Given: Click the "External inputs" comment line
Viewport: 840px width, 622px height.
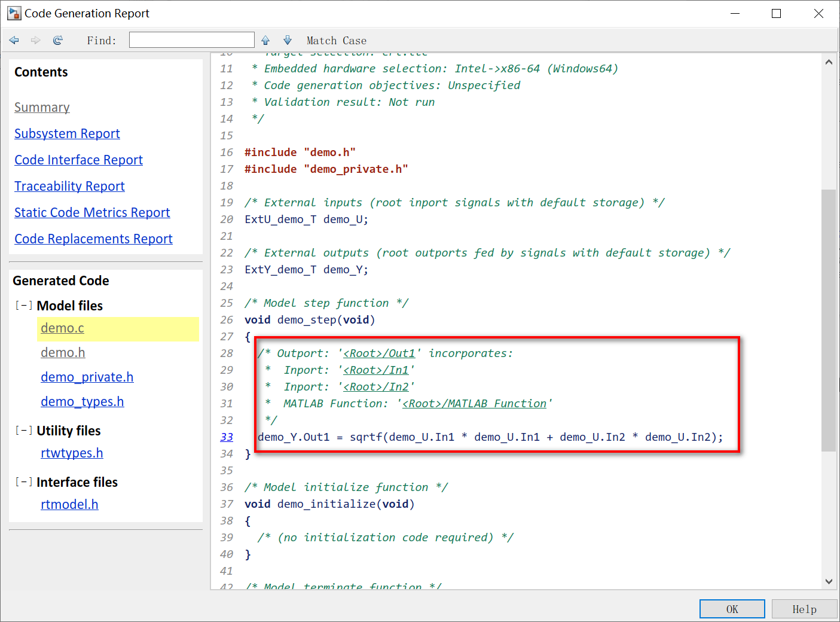Looking at the screenshot, I should tap(454, 203).
